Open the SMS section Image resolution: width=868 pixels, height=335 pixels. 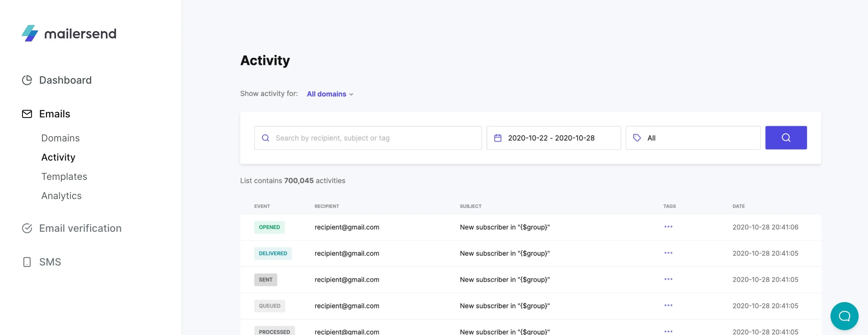[x=50, y=262]
